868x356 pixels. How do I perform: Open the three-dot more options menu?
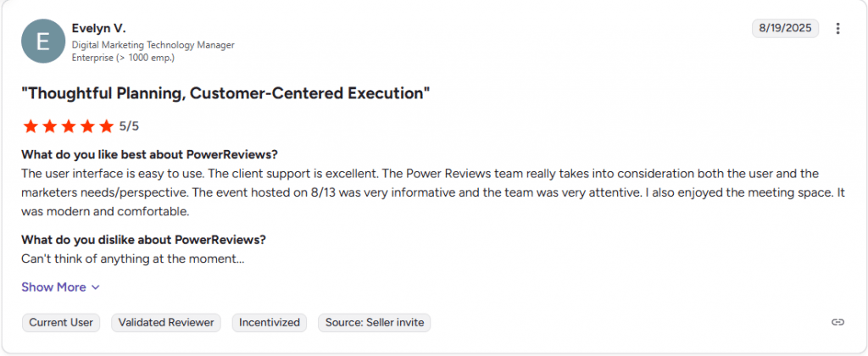[837, 28]
